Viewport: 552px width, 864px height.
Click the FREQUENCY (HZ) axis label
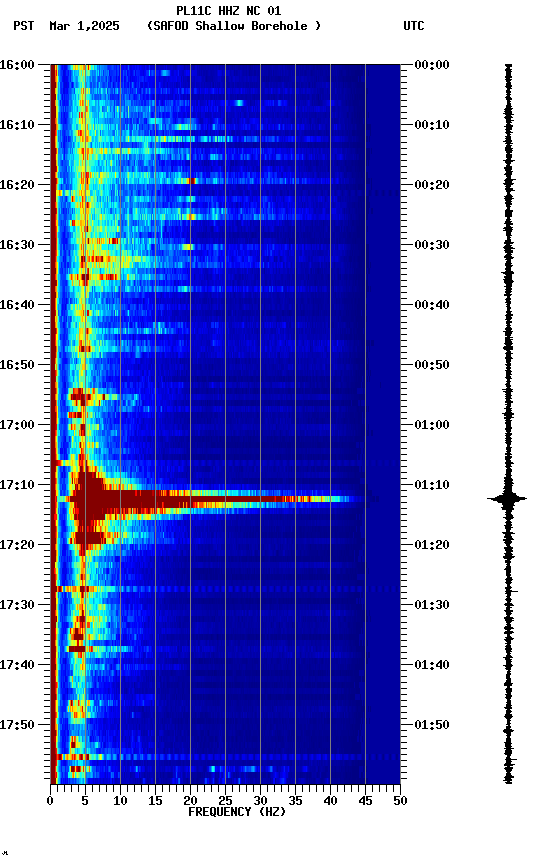click(x=237, y=812)
